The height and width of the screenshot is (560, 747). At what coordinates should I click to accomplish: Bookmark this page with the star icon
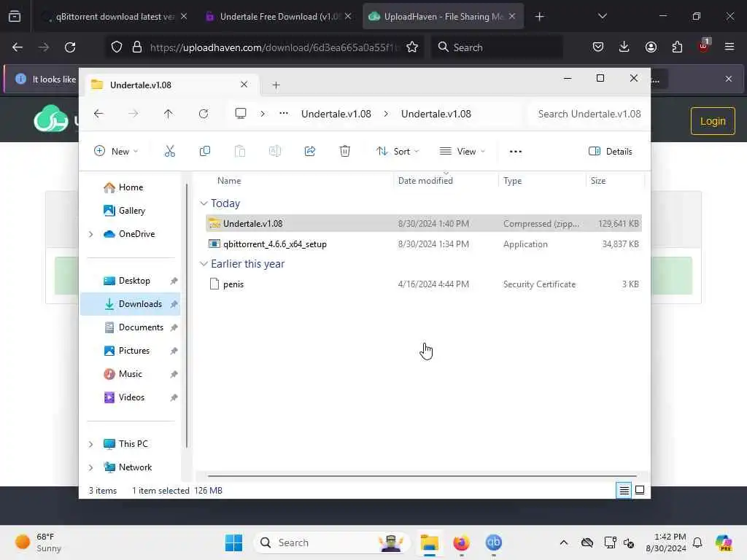click(x=412, y=47)
